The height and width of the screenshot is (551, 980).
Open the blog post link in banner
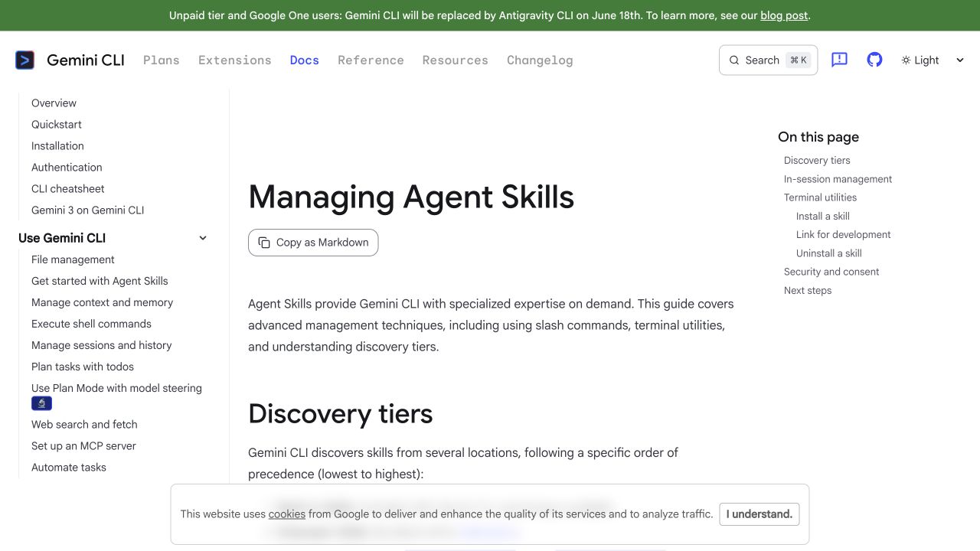(784, 15)
